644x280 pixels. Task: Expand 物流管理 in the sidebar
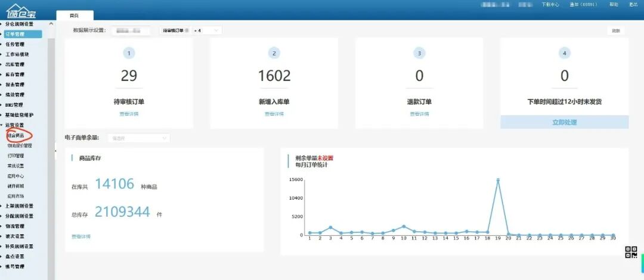[15, 226]
